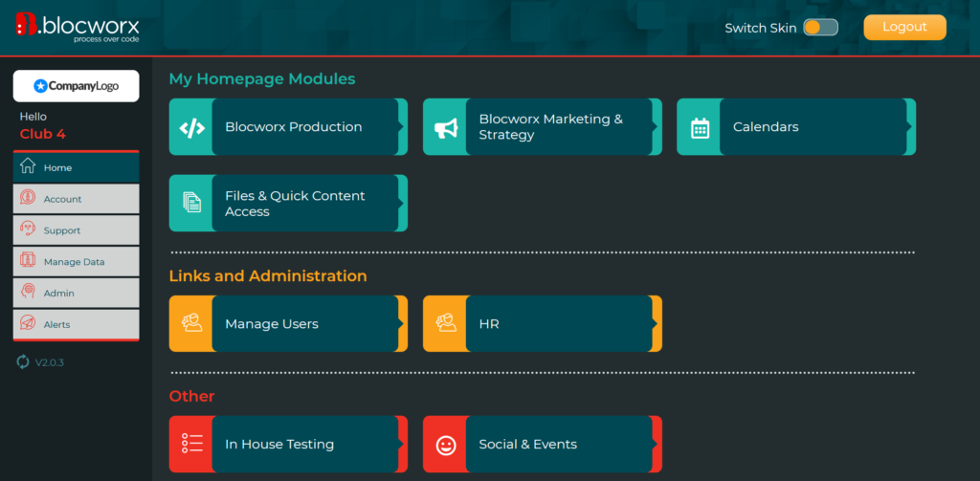The image size is (980, 481).
Task: Open the Blocworx Production module
Action: (x=288, y=127)
